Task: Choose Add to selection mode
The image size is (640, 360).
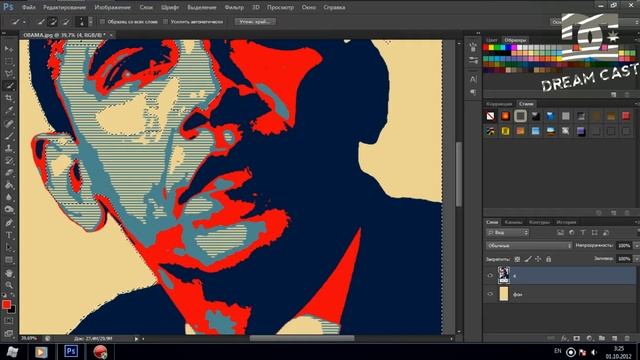Action: coord(53,22)
